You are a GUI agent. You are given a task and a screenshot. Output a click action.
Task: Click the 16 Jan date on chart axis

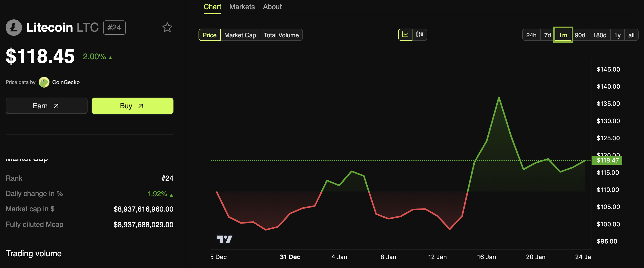(x=486, y=257)
